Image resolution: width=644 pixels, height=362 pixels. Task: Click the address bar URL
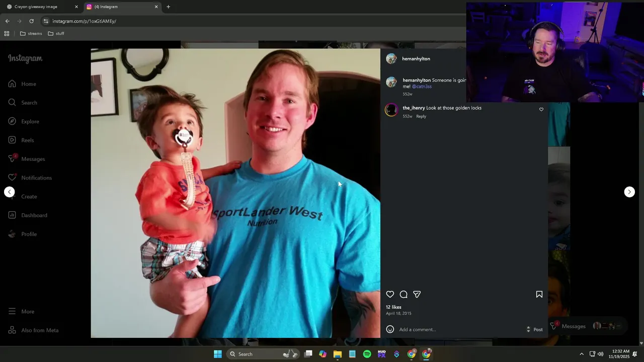(85, 21)
